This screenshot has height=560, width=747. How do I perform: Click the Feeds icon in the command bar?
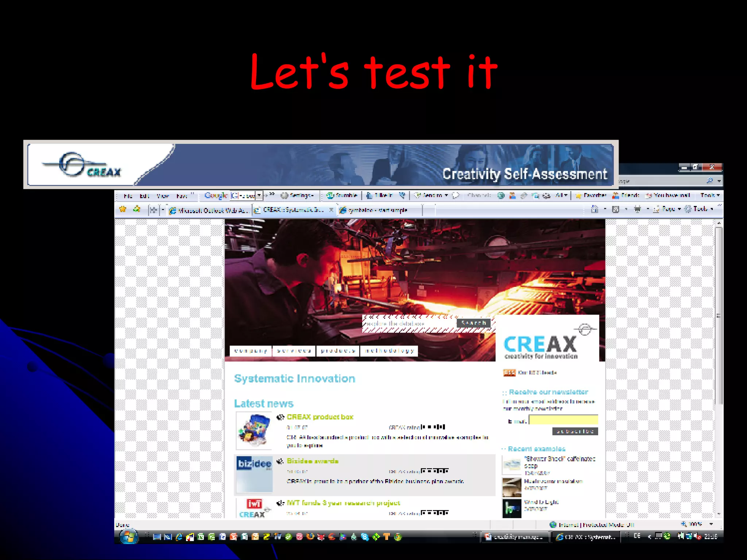pos(616,209)
